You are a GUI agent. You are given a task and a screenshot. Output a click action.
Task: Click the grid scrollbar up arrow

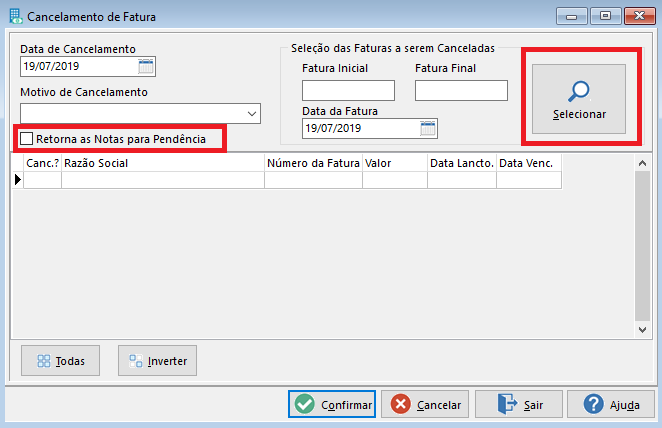[643, 163]
